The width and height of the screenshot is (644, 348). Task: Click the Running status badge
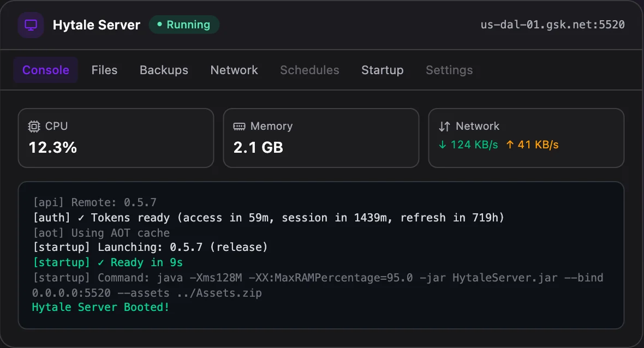tap(184, 25)
